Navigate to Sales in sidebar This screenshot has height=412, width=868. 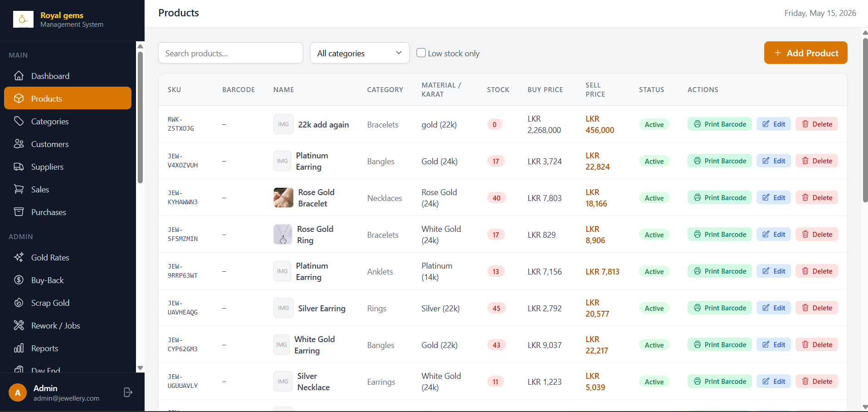coord(68,189)
